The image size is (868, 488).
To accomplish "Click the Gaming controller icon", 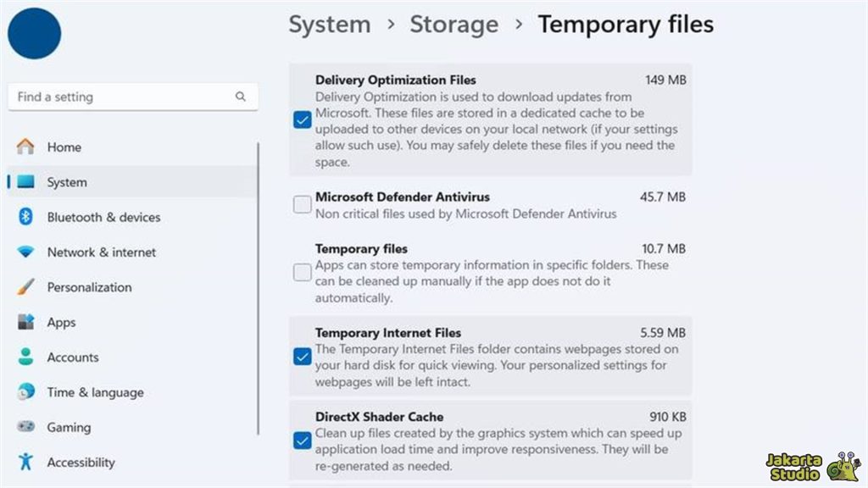I will (25, 427).
